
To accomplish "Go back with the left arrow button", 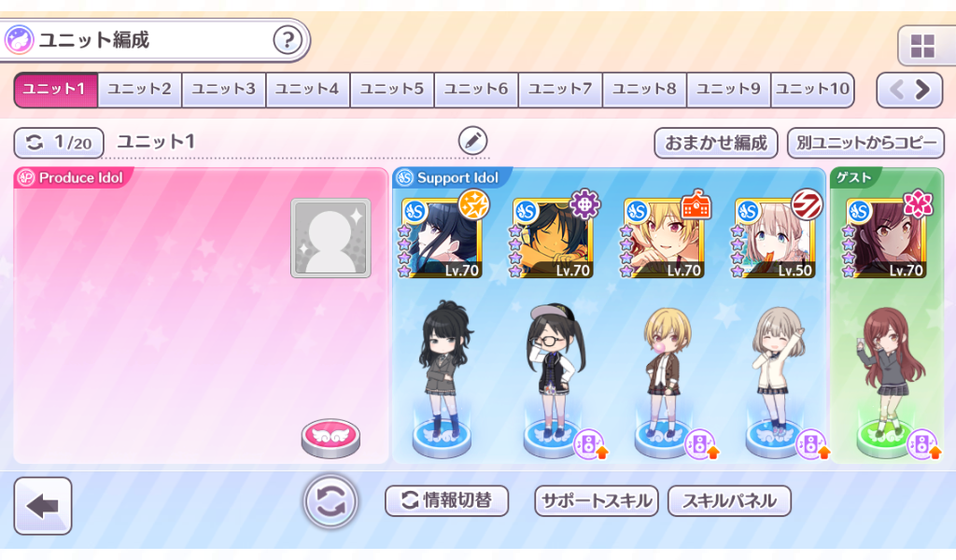I will 43,506.
